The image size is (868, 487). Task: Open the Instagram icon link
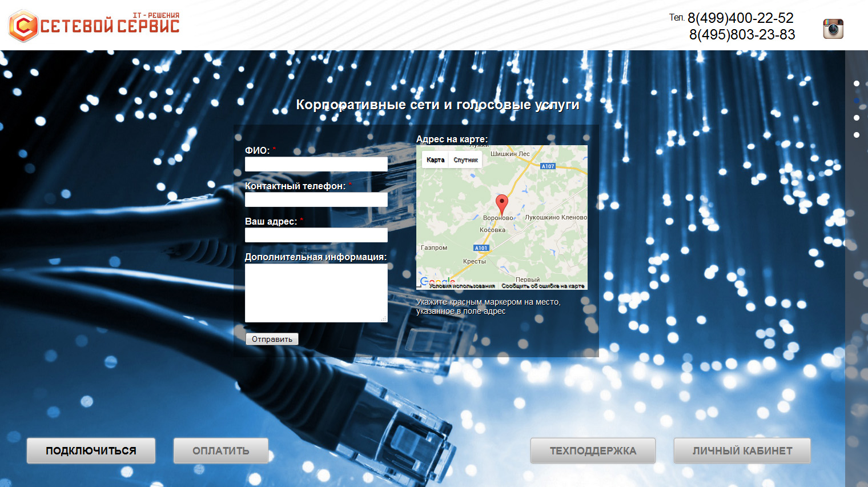[x=833, y=29]
